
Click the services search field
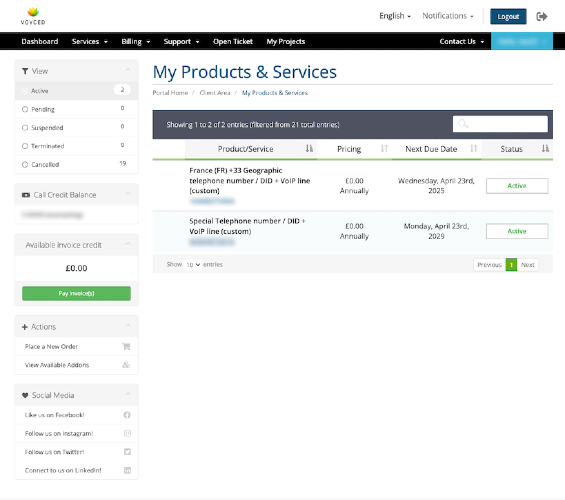[500, 124]
